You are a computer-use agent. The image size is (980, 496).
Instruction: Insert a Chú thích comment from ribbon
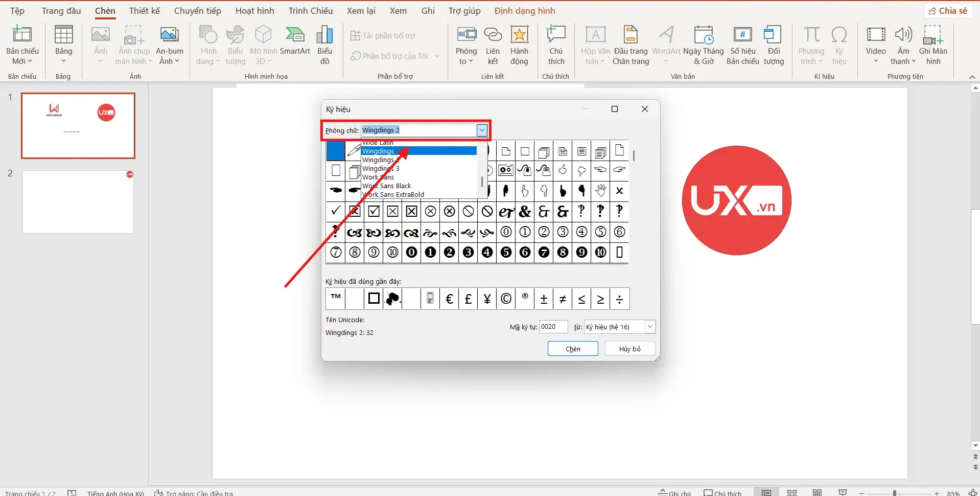pos(556,46)
